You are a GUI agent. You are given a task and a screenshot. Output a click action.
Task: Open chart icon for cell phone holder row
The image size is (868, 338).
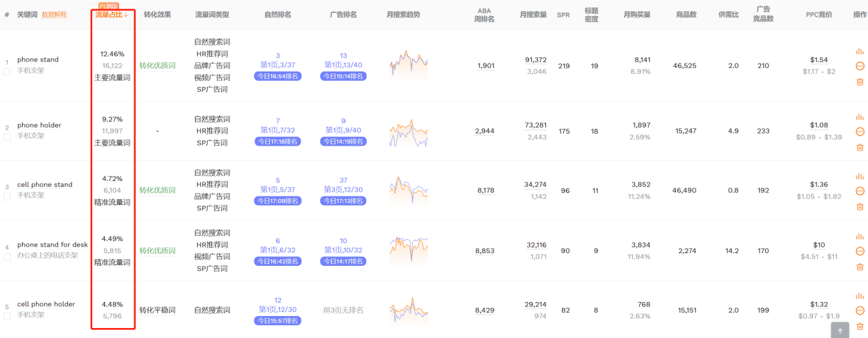click(x=859, y=296)
